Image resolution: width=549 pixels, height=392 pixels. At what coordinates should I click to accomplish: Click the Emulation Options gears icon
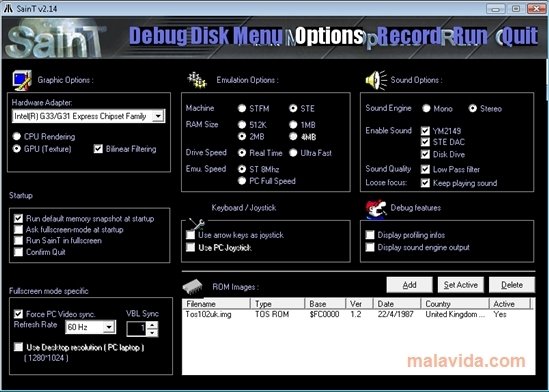coord(197,80)
